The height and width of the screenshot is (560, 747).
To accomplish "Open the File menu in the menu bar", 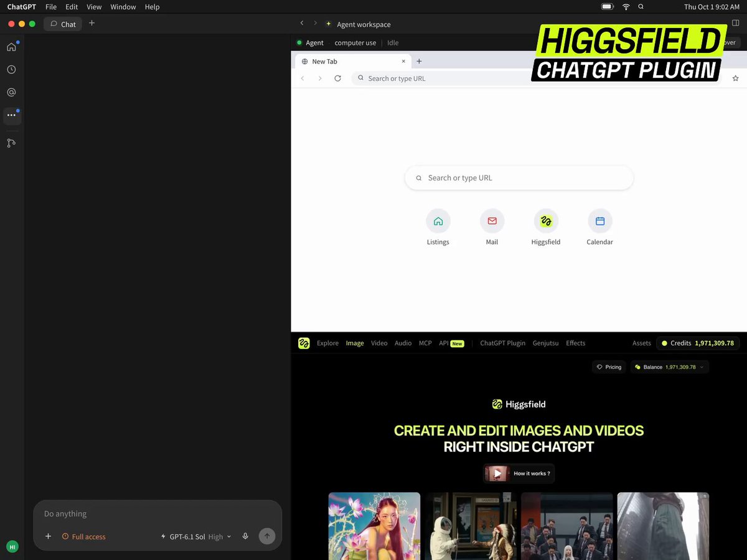I will coord(51,7).
